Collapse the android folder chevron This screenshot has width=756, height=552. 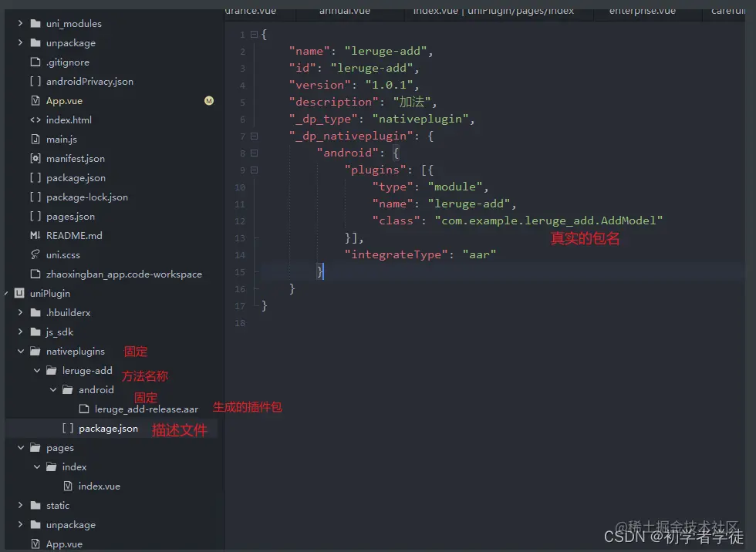[x=53, y=389]
